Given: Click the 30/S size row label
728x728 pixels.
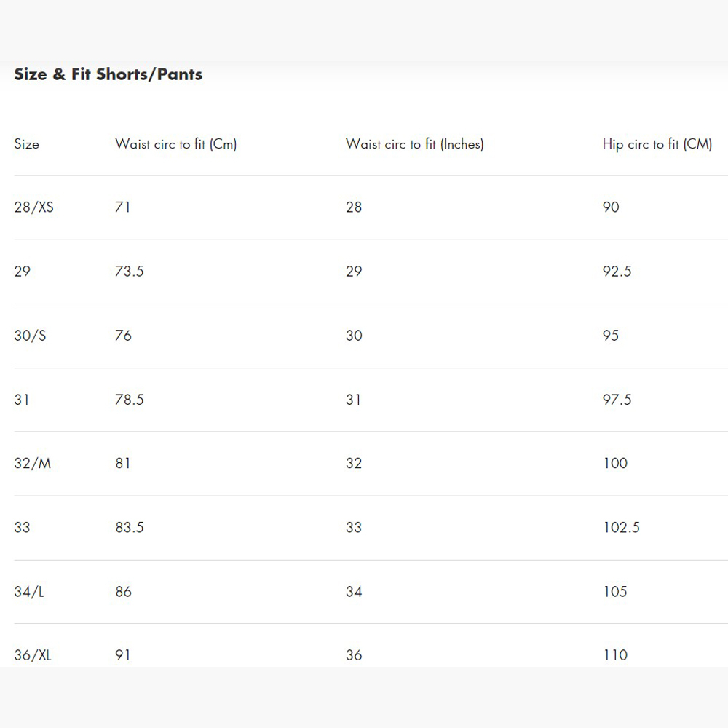Looking at the screenshot, I should [30, 336].
